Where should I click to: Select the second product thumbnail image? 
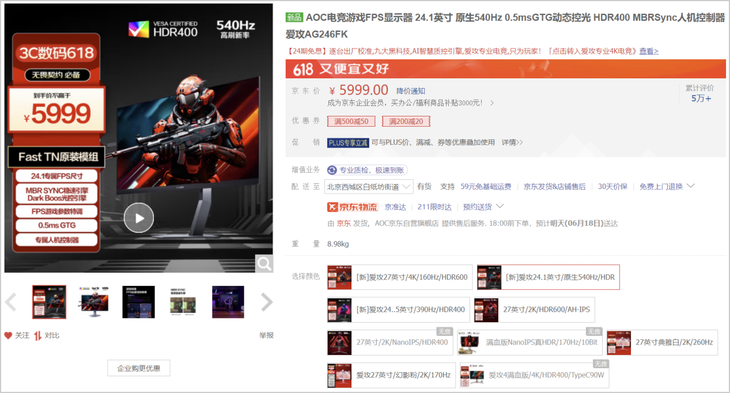94,302
